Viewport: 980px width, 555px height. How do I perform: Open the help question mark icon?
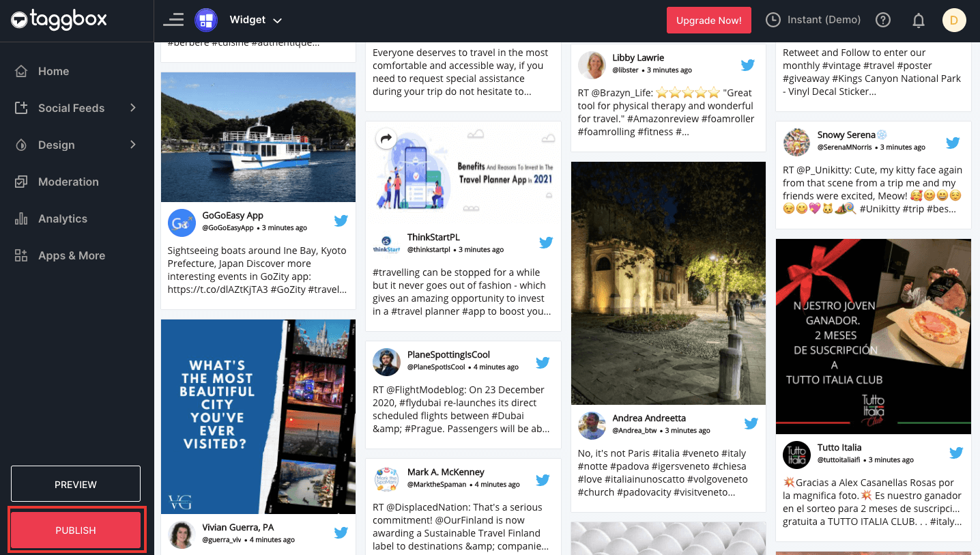(883, 20)
